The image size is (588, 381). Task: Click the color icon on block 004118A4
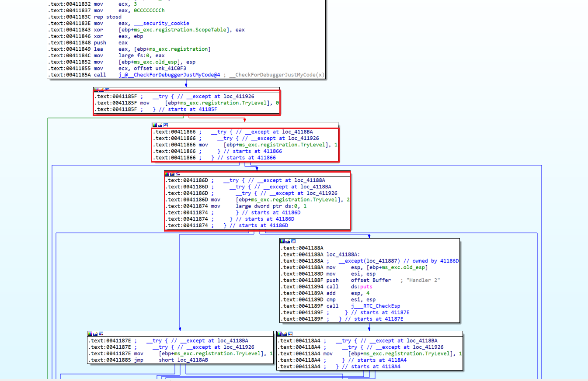coord(280,334)
